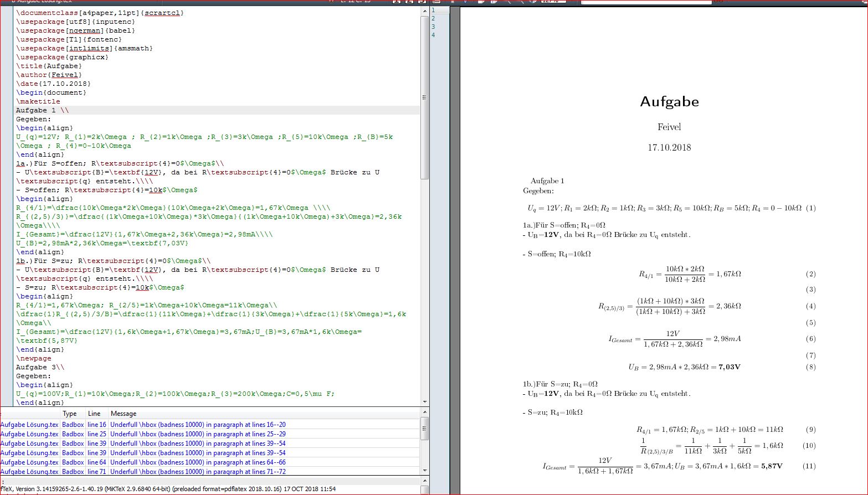Click the editor scrollbar down arrow
This screenshot has width=868, height=495.
pos(425,402)
